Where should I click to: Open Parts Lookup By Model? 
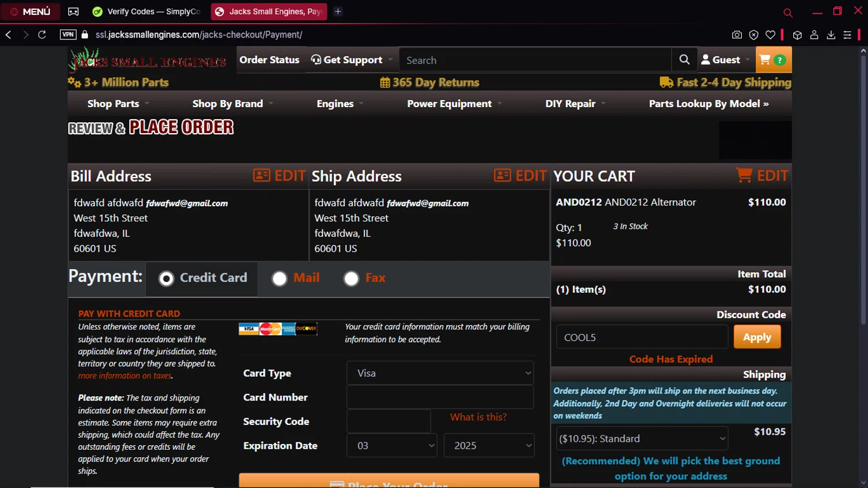(x=709, y=104)
